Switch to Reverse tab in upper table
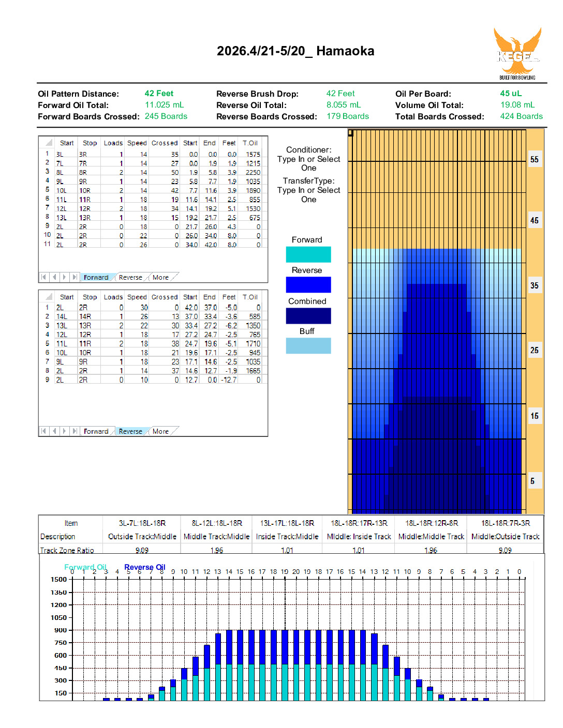563x728 pixels. tap(130, 278)
